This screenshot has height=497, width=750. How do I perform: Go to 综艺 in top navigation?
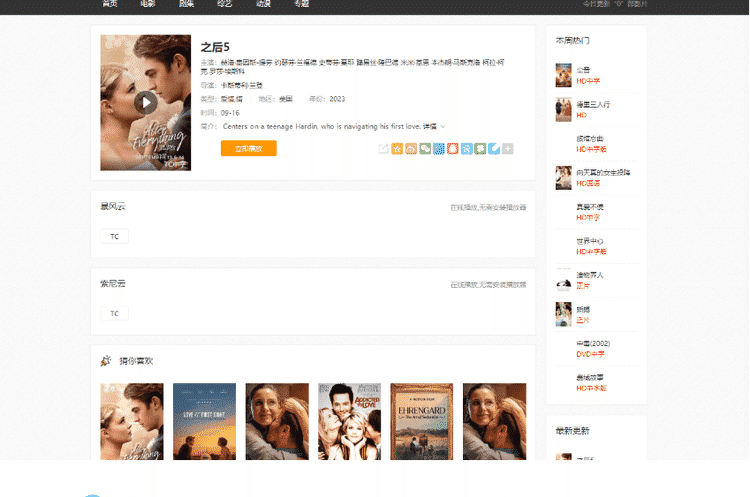224,4
